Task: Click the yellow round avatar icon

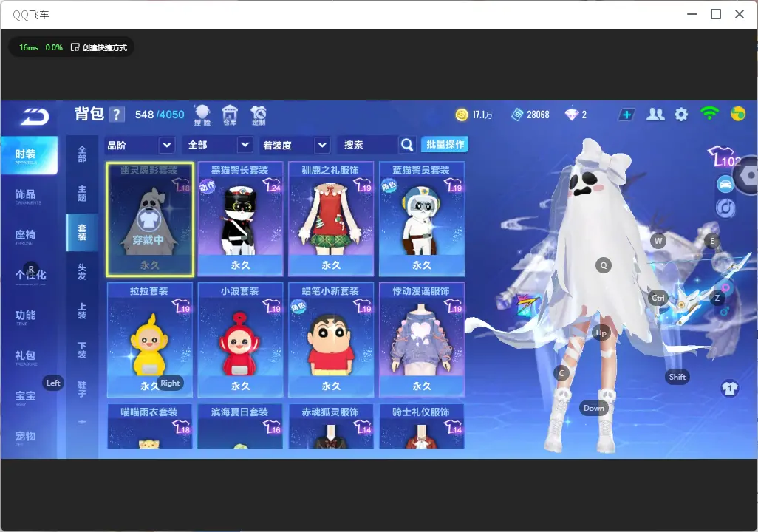Action: (738, 114)
